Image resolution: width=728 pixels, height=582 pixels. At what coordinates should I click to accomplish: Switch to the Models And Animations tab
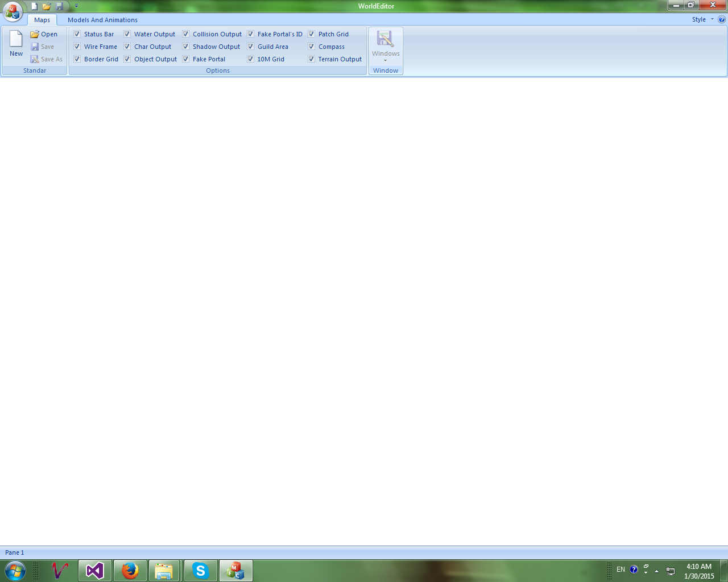[102, 20]
